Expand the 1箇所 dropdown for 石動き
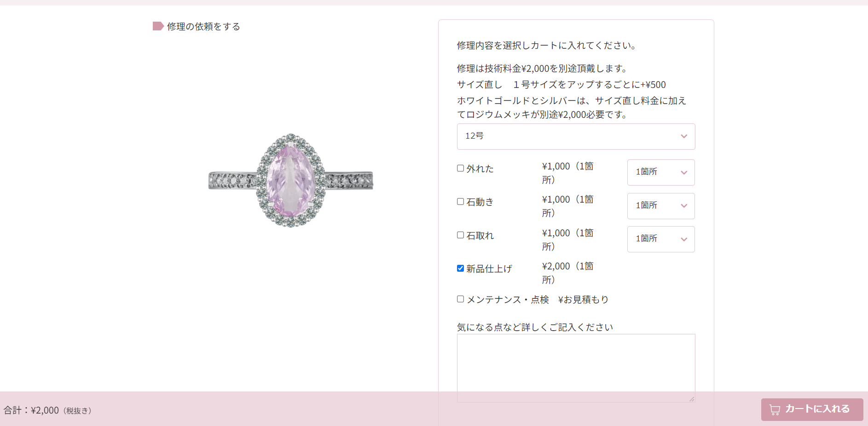Screen dimensions: 868x426 (x=661, y=206)
